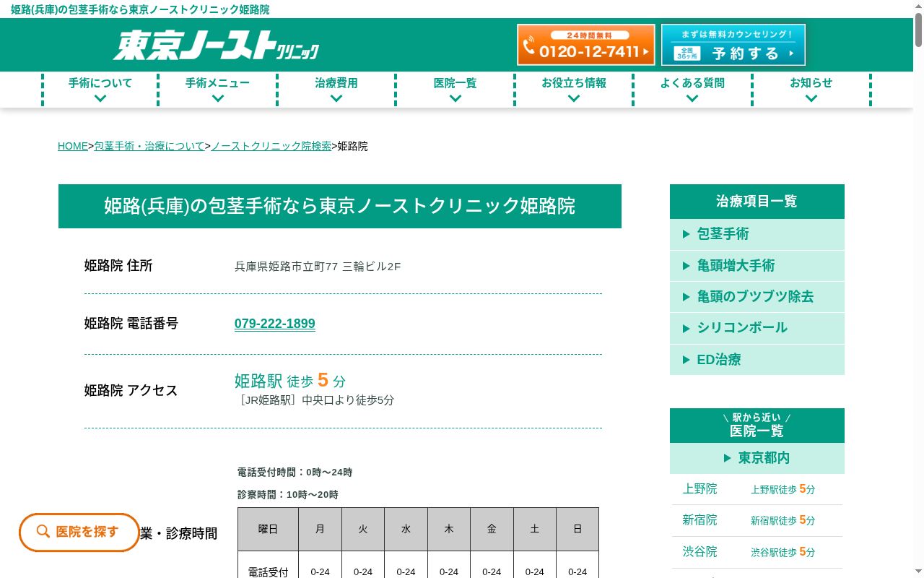This screenshot has width=924, height=578.
Task: Open 渋谷院 clinic link
Action: [699, 552]
